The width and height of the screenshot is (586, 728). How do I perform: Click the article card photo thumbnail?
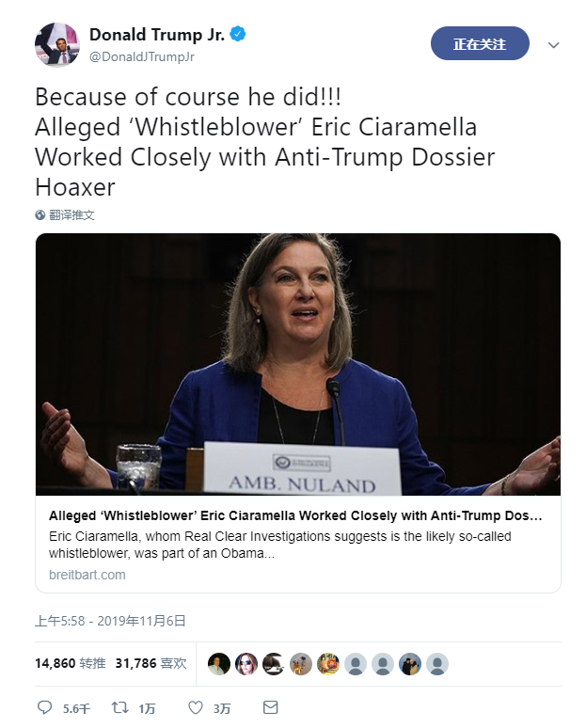(297, 364)
